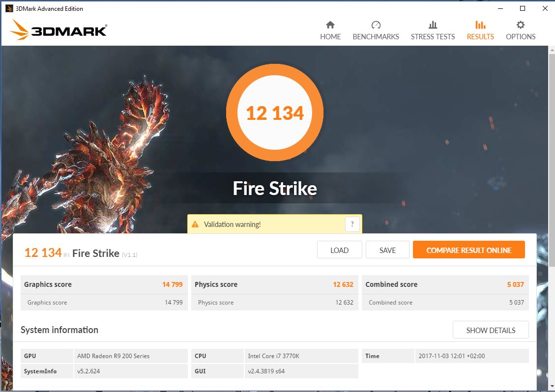Click the (V1.1) version label
Screen dimensions: 555x392
tap(130, 255)
